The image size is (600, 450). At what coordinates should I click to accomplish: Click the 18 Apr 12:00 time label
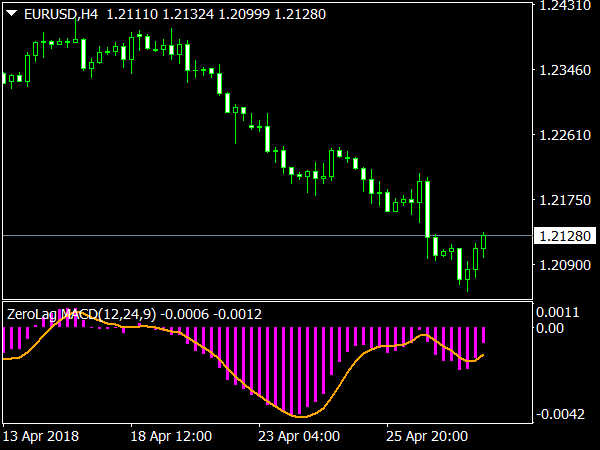[x=171, y=436]
